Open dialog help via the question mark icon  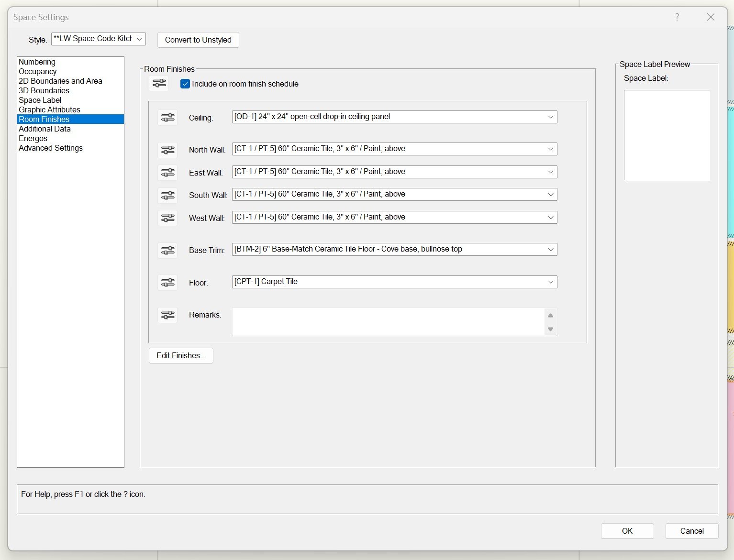point(677,17)
